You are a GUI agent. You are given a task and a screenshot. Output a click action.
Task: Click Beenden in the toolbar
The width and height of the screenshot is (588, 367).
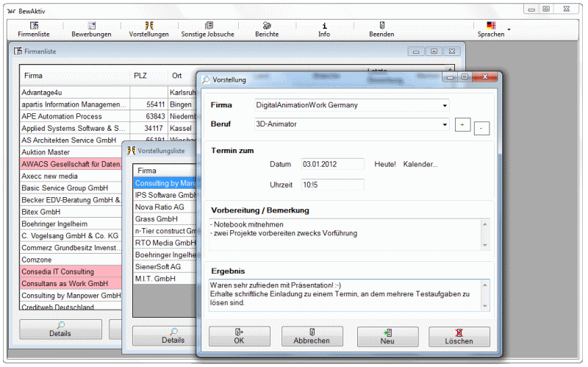pos(381,29)
